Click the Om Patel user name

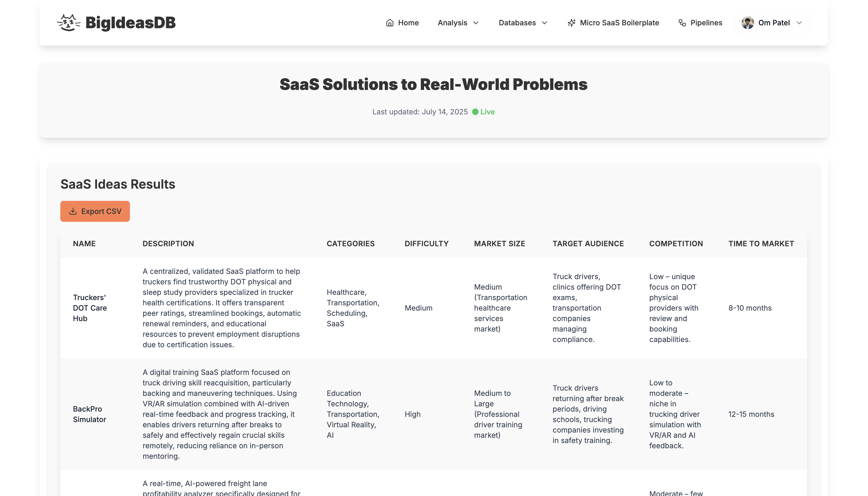point(774,23)
